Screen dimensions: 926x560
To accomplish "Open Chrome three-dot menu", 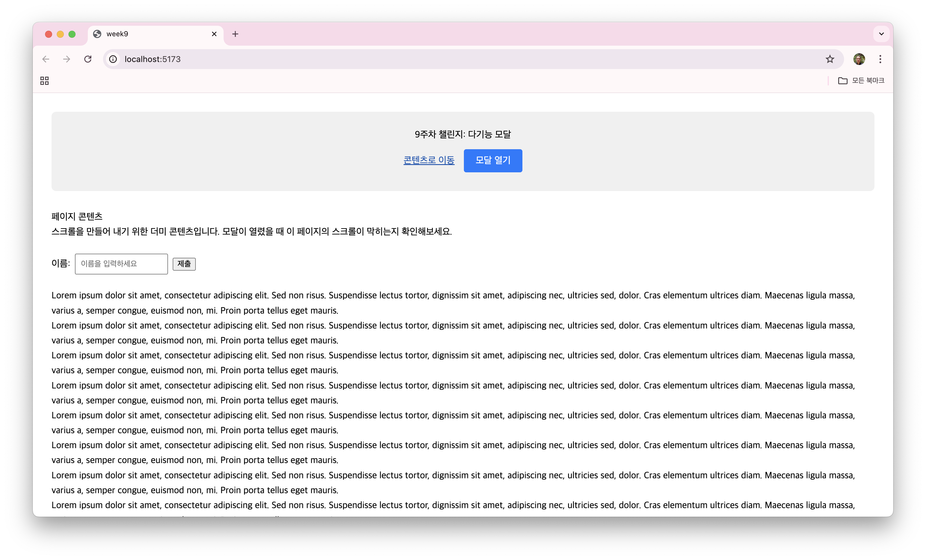I will (x=880, y=59).
